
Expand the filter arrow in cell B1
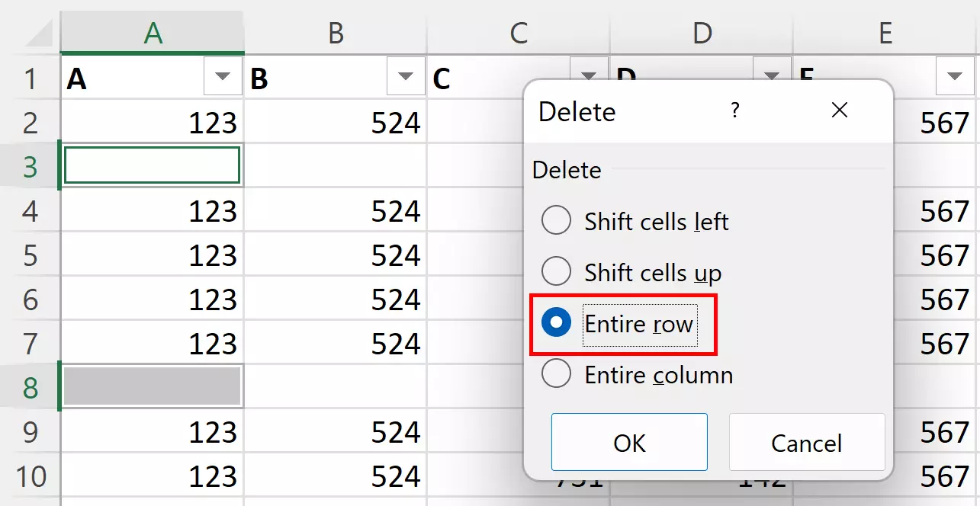point(405,77)
